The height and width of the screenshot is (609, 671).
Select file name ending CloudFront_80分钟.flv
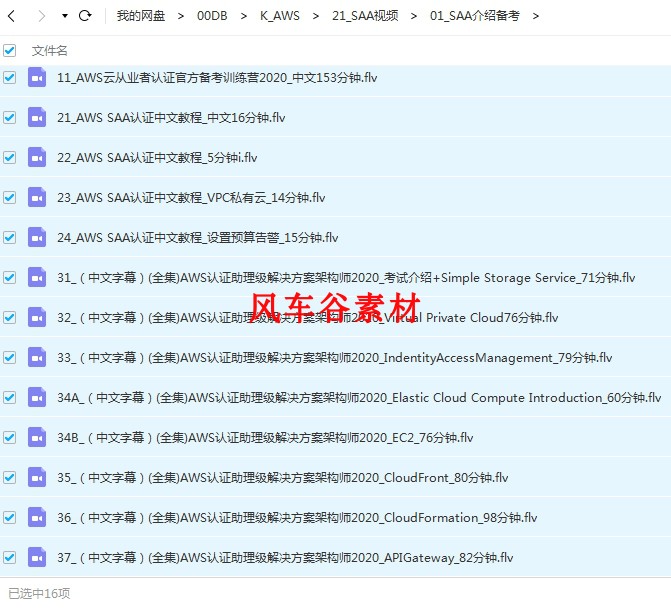[282, 478]
